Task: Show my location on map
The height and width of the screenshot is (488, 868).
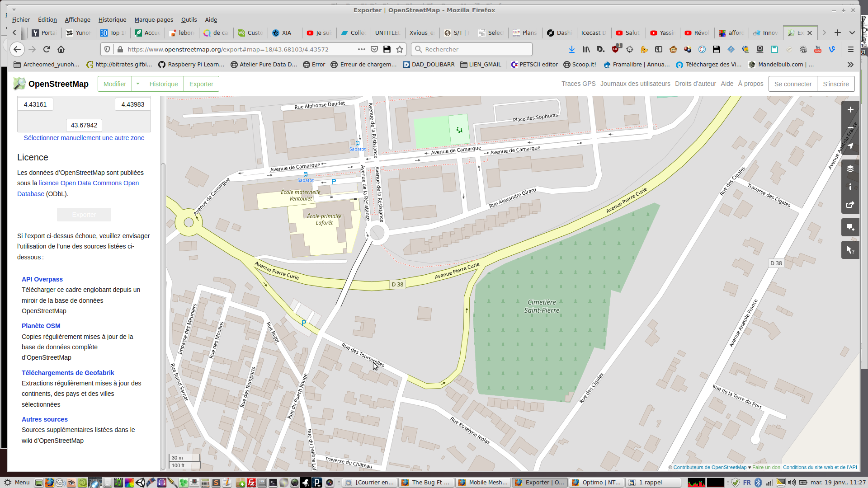Action: coord(850,146)
